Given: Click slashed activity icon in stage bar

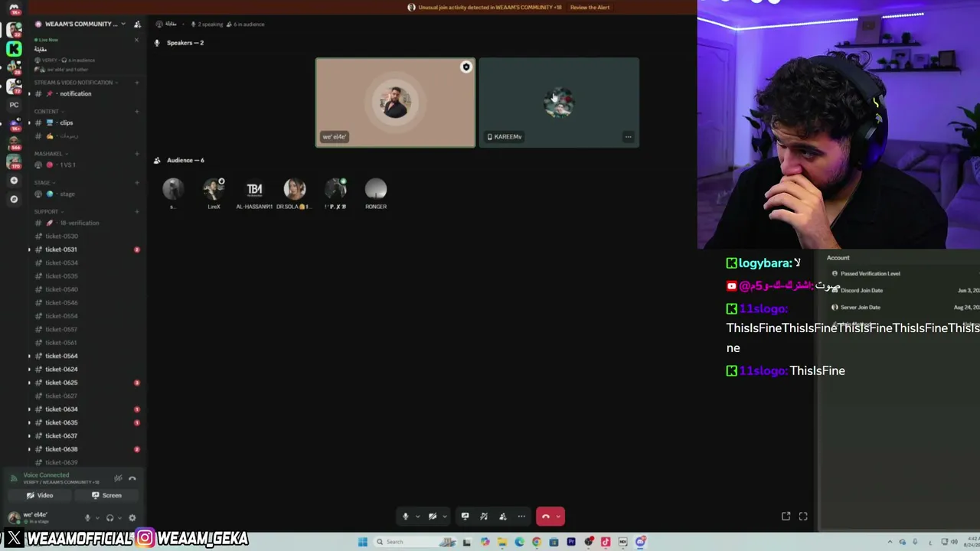Looking at the screenshot, I should [x=484, y=517].
